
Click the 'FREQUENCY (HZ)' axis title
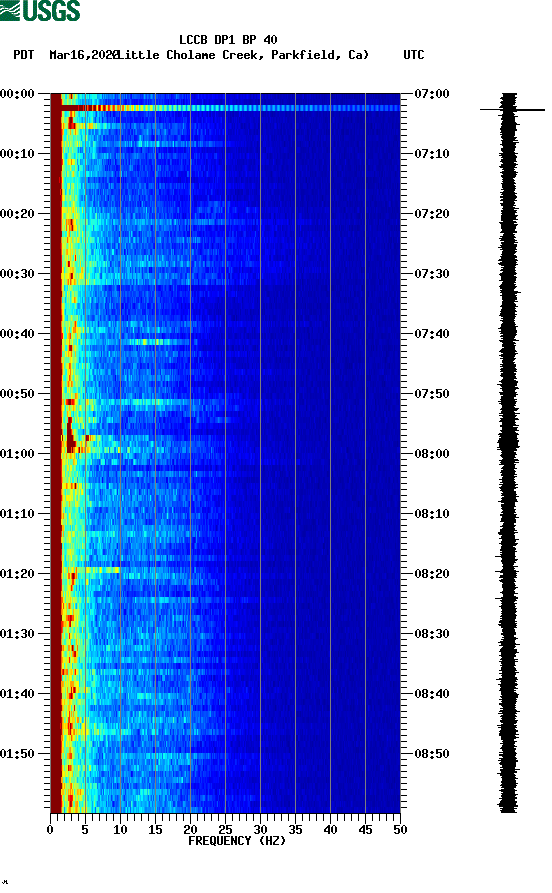pyautogui.click(x=236, y=841)
